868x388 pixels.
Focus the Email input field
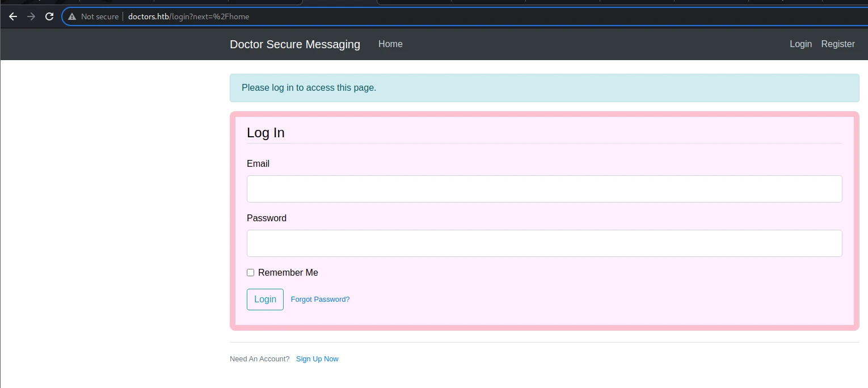pos(544,189)
